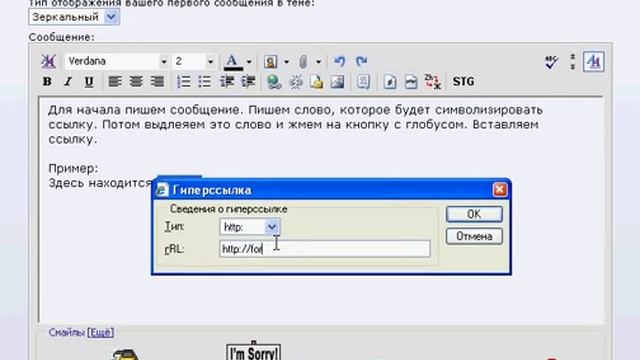
Task: Increase the text indent
Action: click(248, 82)
